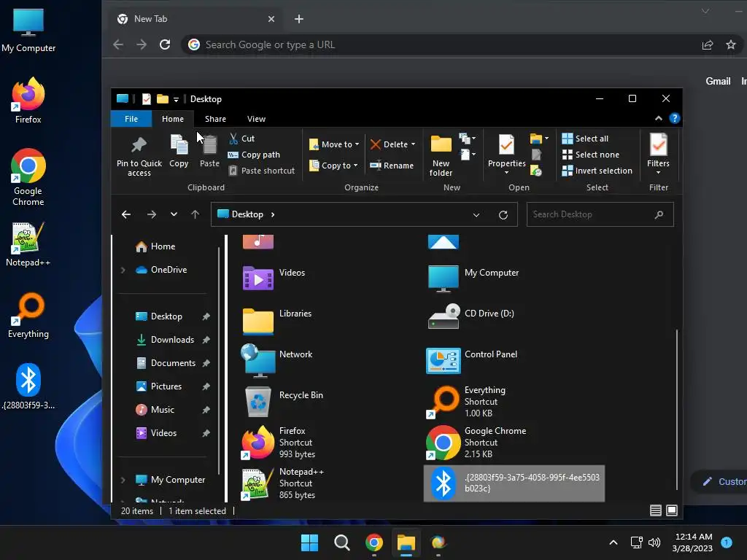The width and height of the screenshot is (747, 560).
Task: Open Windows Start menu
Action: pyautogui.click(x=309, y=542)
